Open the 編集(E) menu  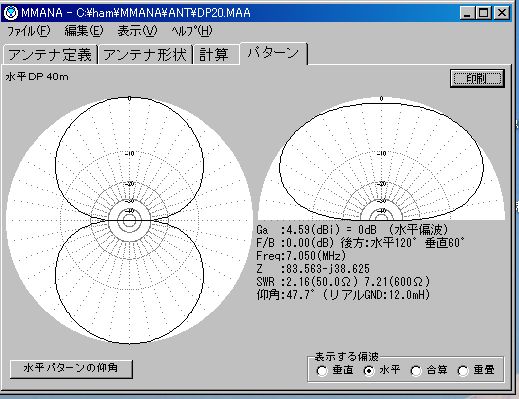tap(84, 31)
